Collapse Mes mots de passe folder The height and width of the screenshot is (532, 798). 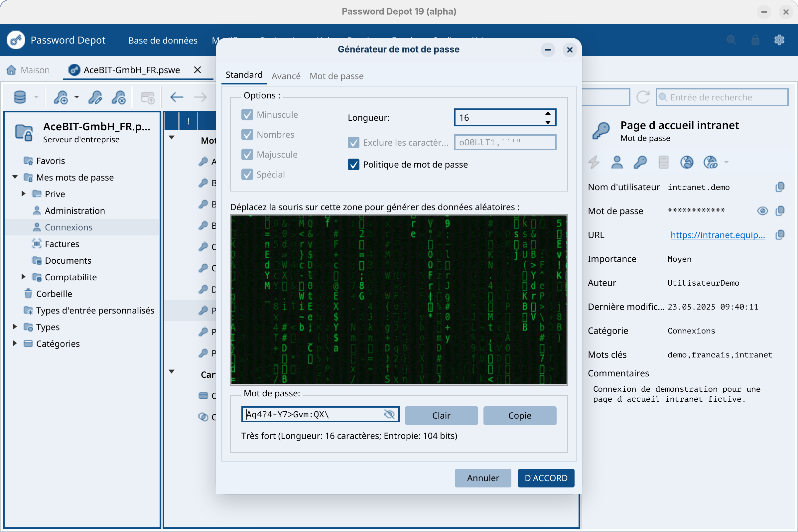[x=15, y=177]
